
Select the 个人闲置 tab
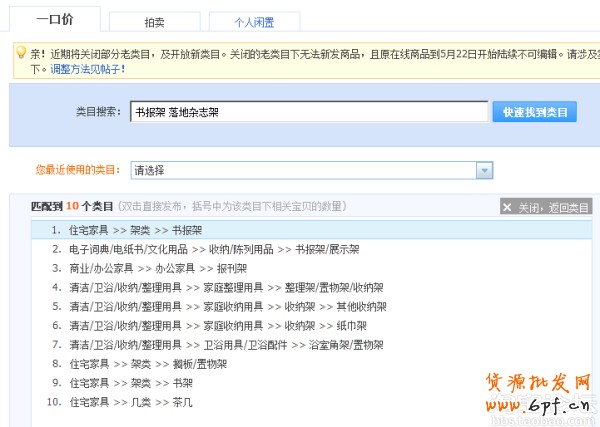tap(253, 22)
